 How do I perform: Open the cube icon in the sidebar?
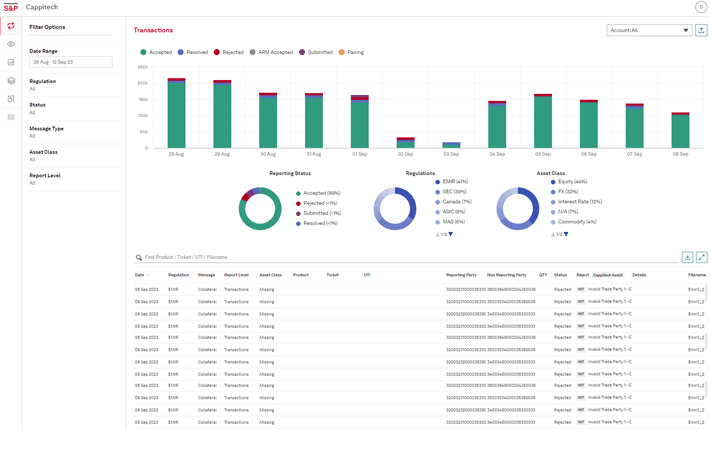point(11,81)
